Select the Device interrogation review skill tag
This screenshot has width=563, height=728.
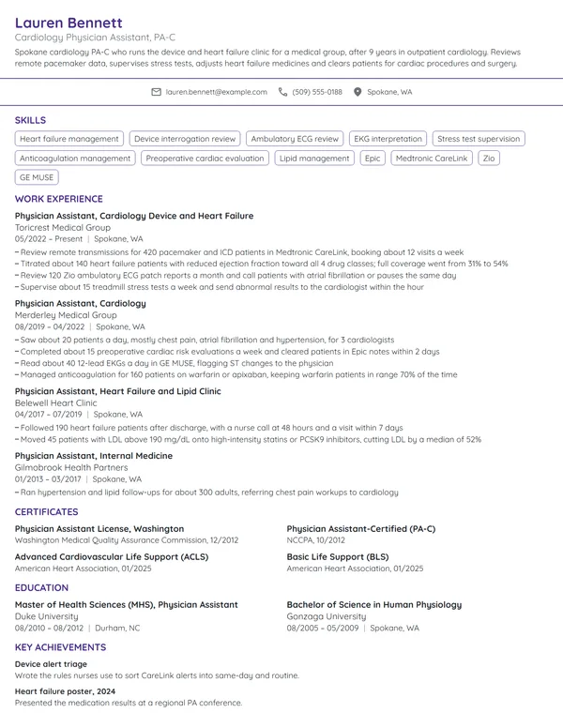pyautogui.click(x=185, y=139)
